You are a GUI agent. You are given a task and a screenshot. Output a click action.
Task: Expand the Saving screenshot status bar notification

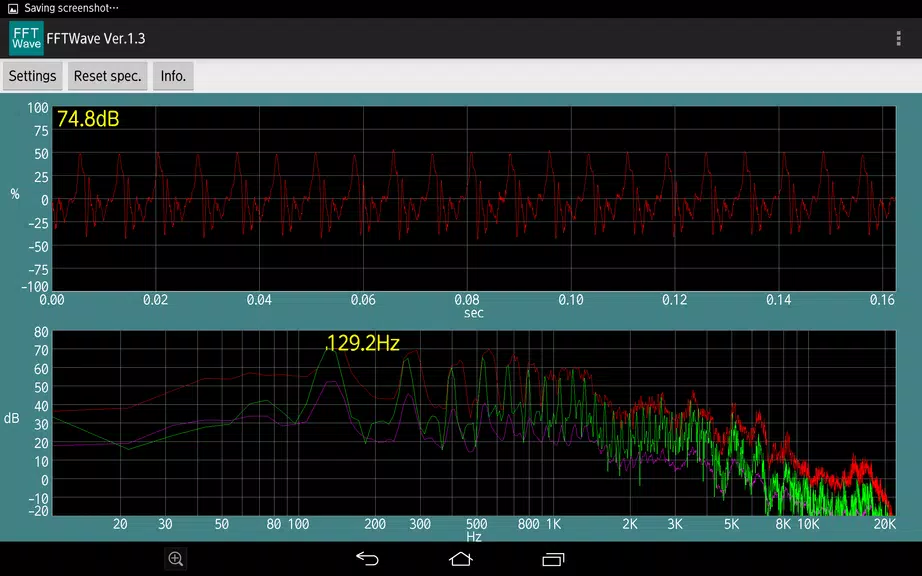click(x=70, y=8)
